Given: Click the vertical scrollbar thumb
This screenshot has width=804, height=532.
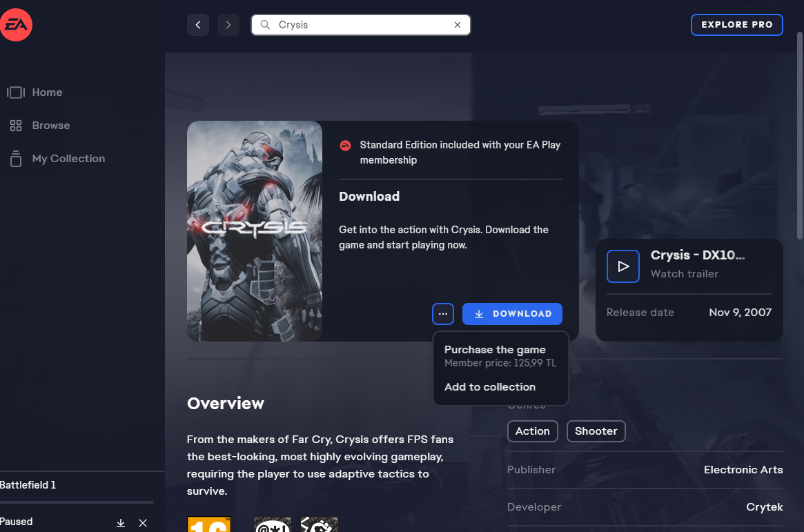Looking at the screenshot, I should tap(800, 136).
